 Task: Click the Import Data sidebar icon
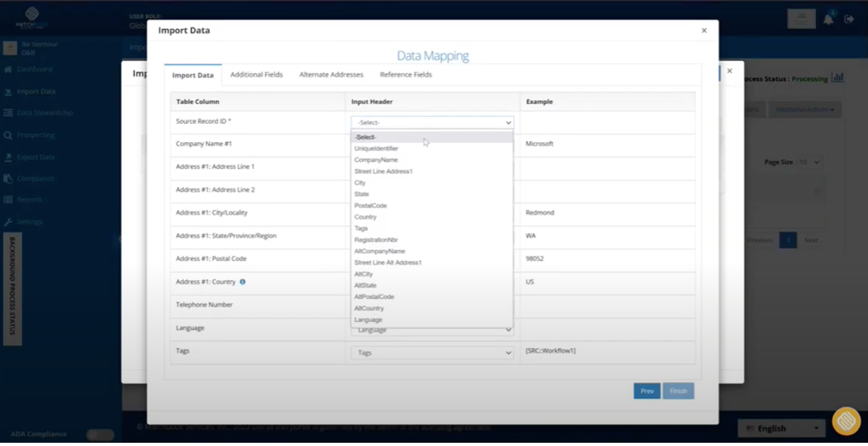coord(8,92)
